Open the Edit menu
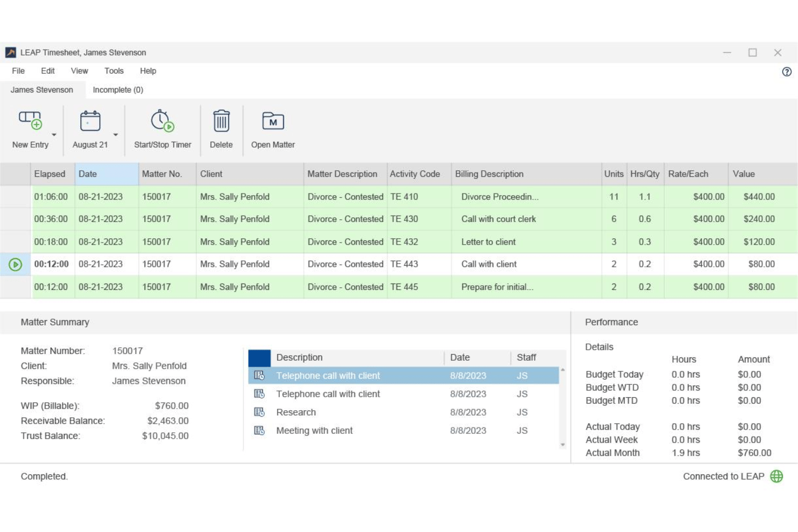798x532 pixels. (47, 71)
